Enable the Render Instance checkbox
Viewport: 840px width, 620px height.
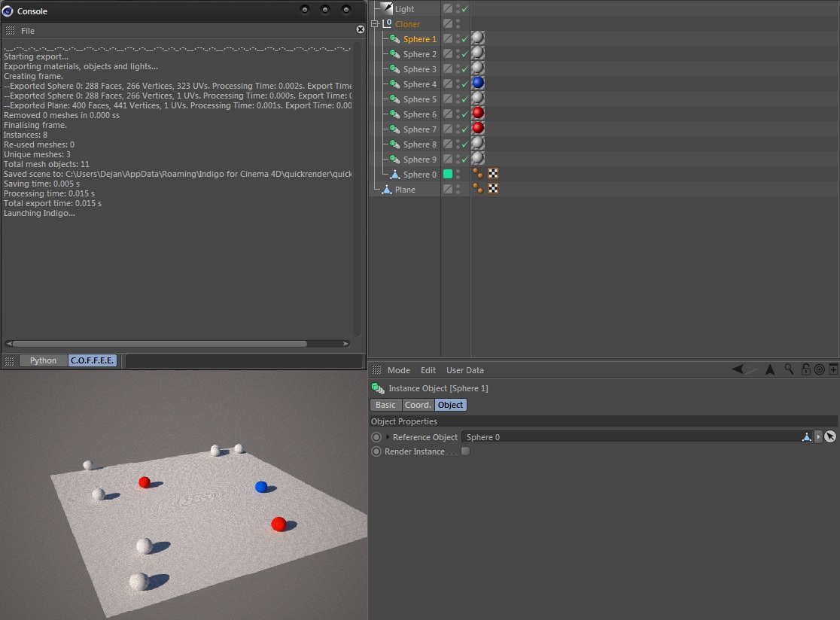[465, 451]
